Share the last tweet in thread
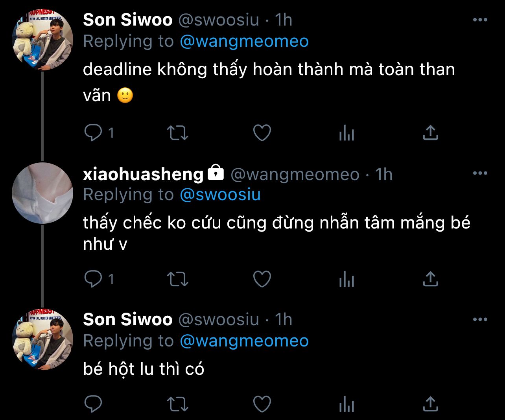The width and height of the screenshot is (505, 420). tap(430, 403)
